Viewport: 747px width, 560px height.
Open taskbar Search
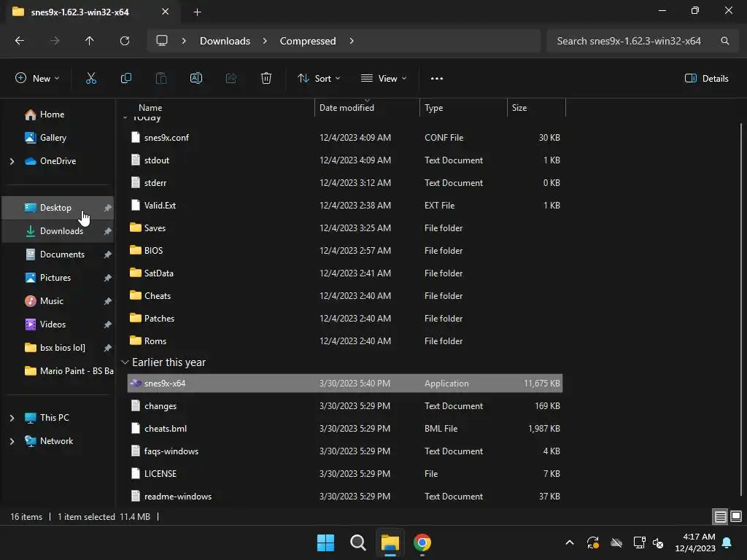pos(357,542)
